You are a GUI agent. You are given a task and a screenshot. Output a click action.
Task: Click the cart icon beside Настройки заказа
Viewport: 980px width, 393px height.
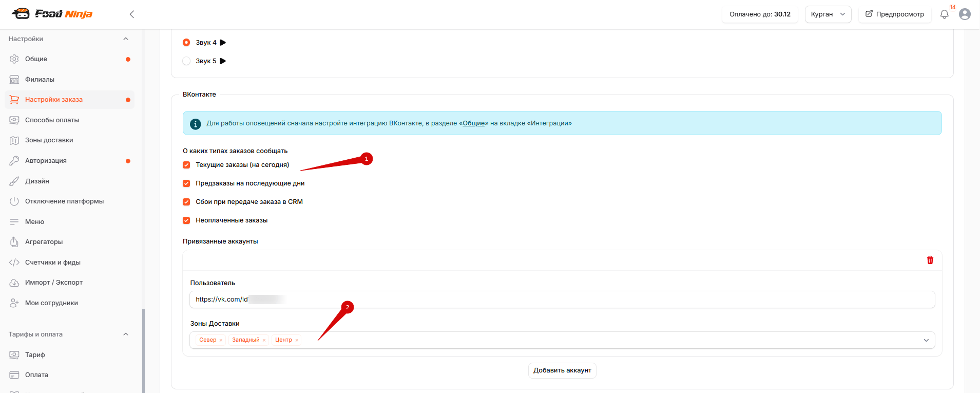coord(14,100)
